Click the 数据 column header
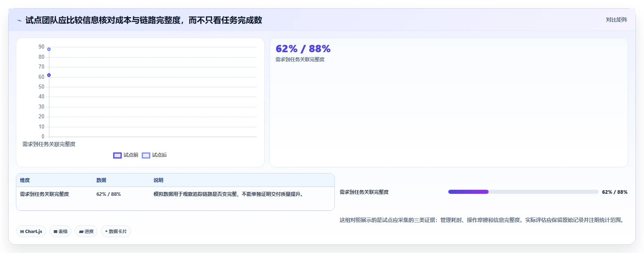The height and width of the screenshot is (253, 644). click(101, 180)
